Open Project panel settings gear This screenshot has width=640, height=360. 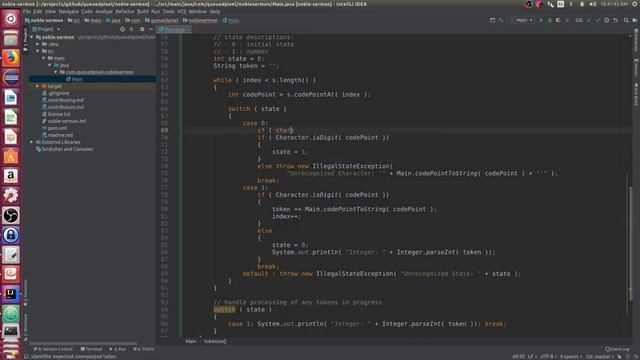point(142,29)
